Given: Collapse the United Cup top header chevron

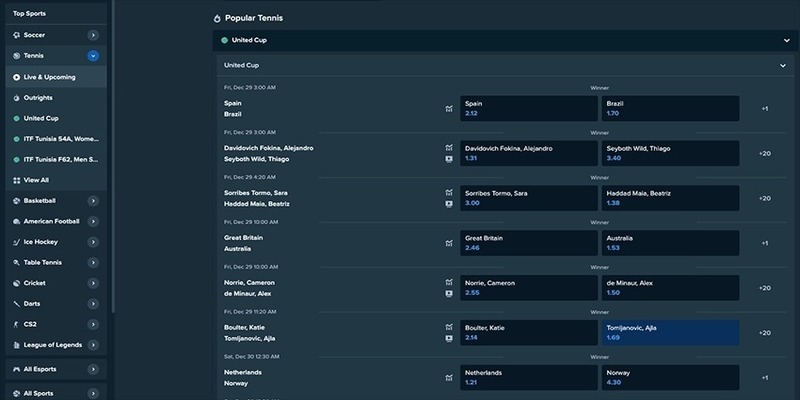Looking at the screenshot, I should [786, 40].
